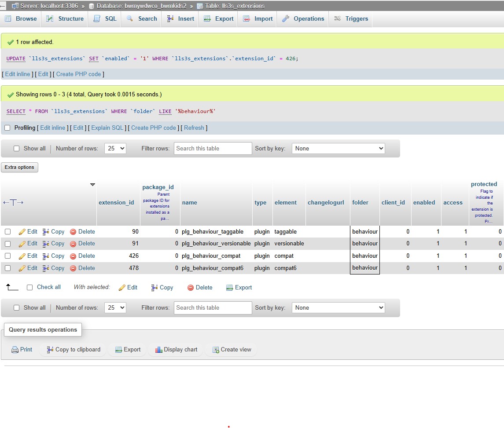Click the top Filter rows search field
504x428 pixels.
coord(213,149)
